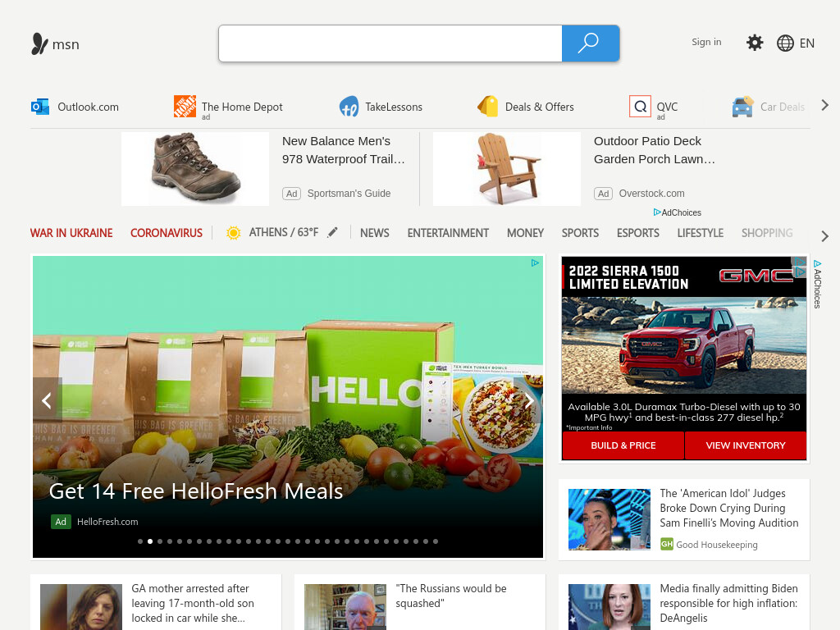
Task: Click VIEW INVENTORY on GMC ad
Action: point(745,445)
